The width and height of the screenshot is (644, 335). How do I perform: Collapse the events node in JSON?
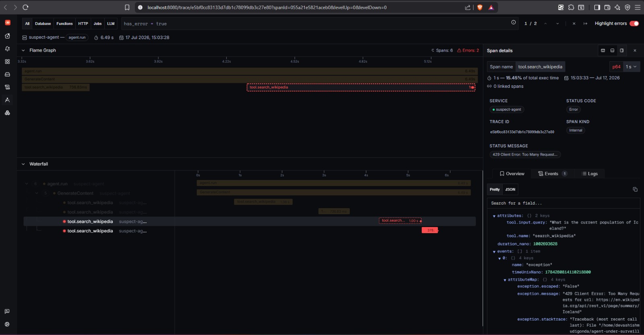point(494,252)
